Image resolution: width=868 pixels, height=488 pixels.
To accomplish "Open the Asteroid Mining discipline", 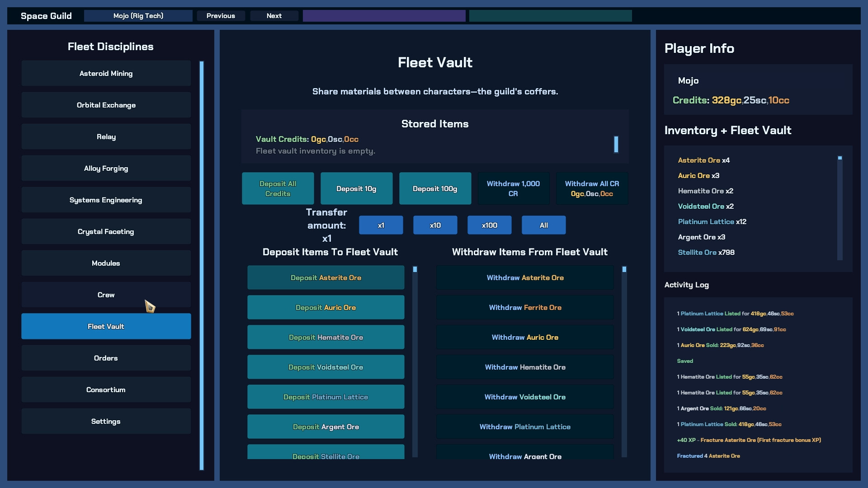I will (106, 73).
